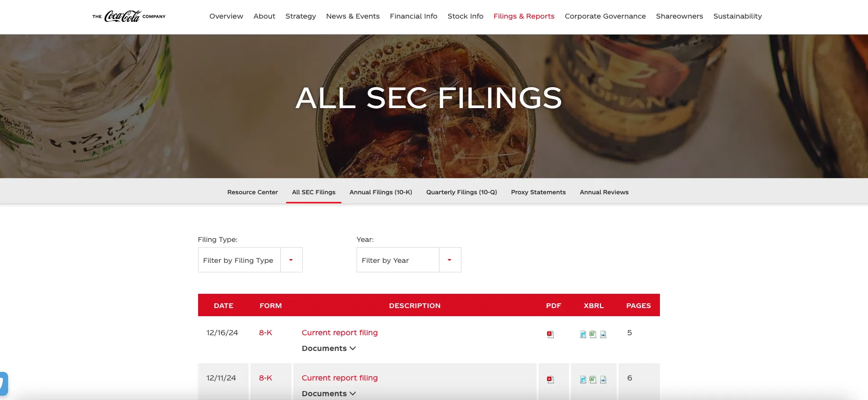Open the Filter by Year dropdown
This screenshot has width=868, height=400.
click(x=409, y=260)
